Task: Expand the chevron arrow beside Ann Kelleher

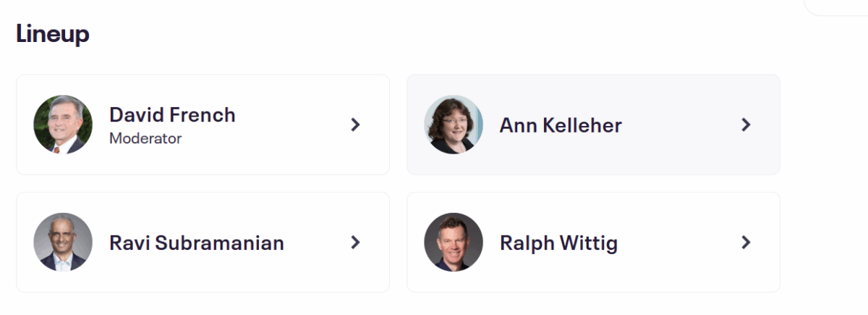Action: tap(746, 125)
